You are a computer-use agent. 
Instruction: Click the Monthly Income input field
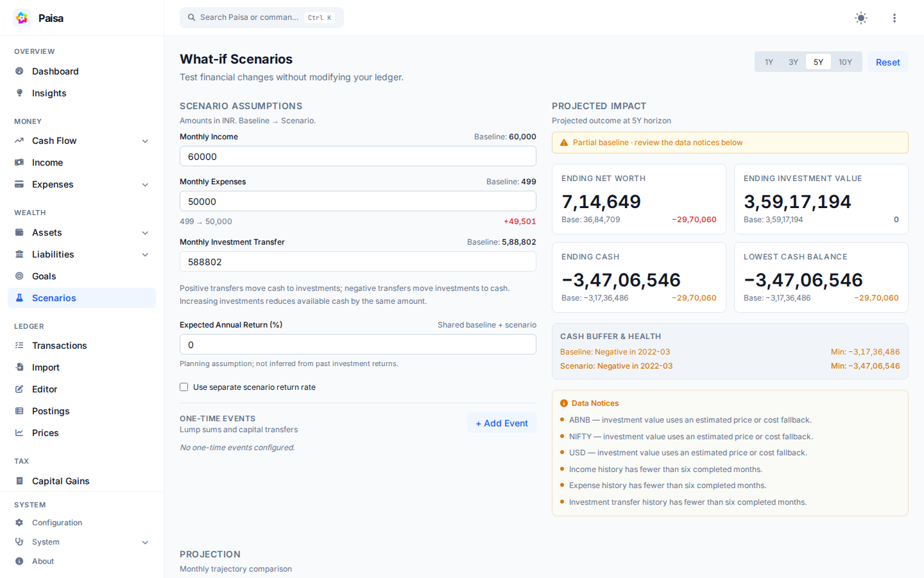[358, 156]
